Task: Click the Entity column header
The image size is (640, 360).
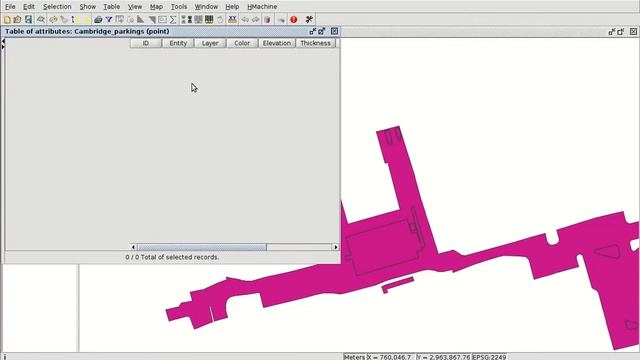Action: [178, 43]
